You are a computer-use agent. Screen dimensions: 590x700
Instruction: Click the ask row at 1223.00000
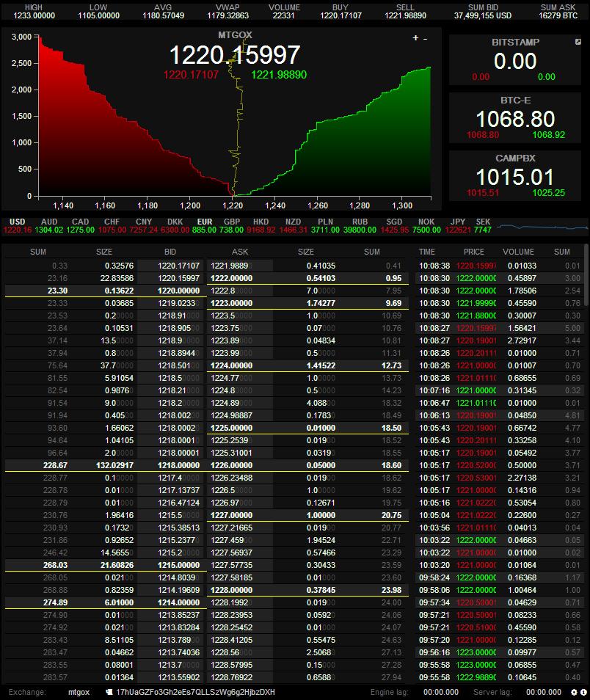pos(307,303)
